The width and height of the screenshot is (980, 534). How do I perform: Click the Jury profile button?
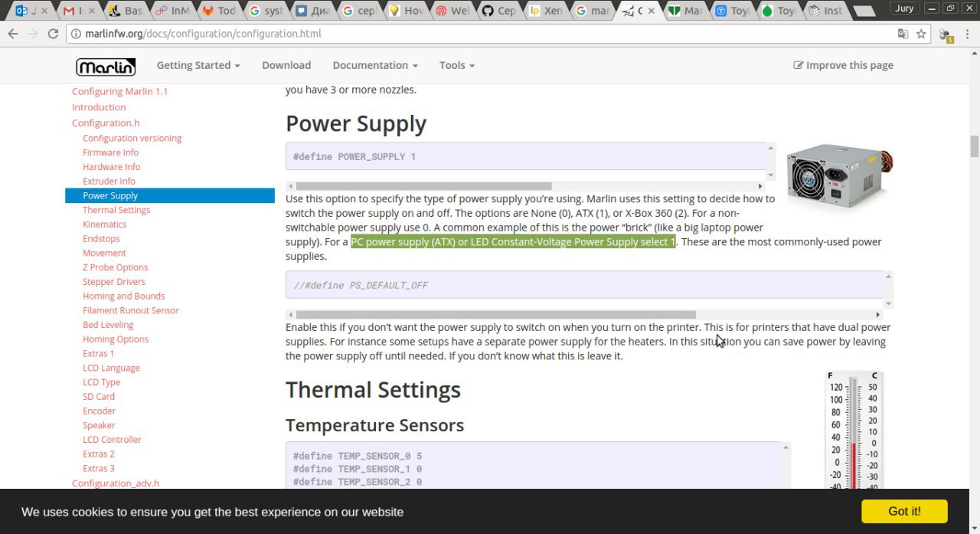click(905, 8)
